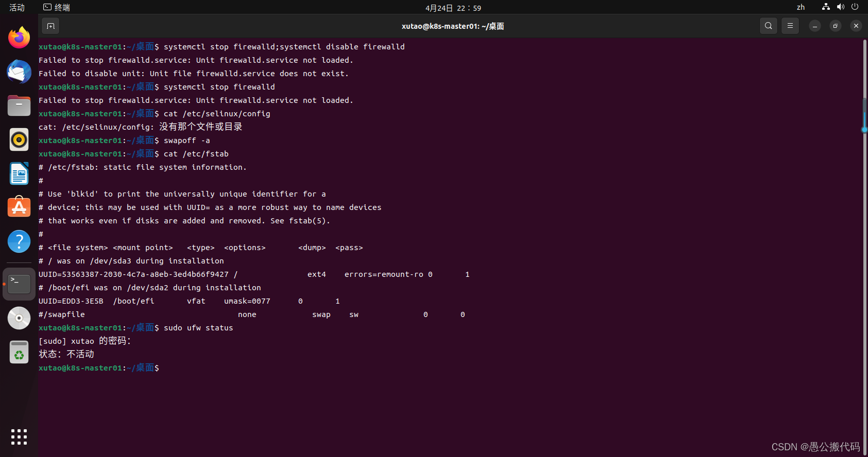Close the terminal window
This screenshot has height=457, width=868.
[856, 26]
